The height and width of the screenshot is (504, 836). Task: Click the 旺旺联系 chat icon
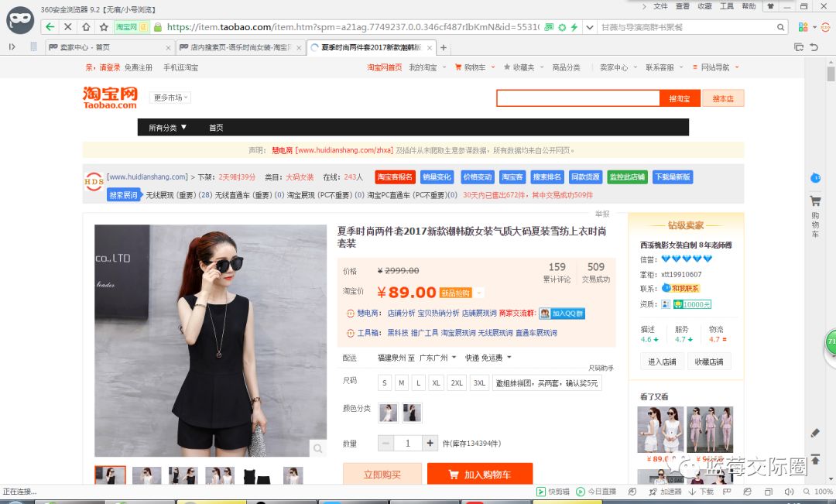pos(681,288)
